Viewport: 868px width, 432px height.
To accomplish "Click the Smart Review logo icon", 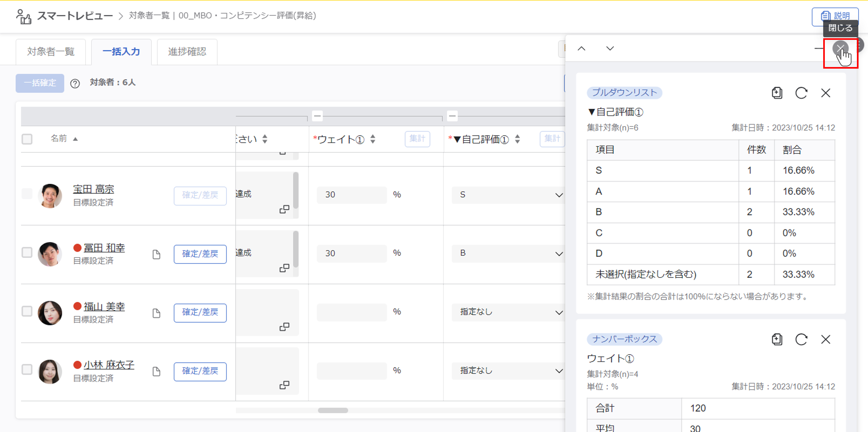I will coord(24,17).
